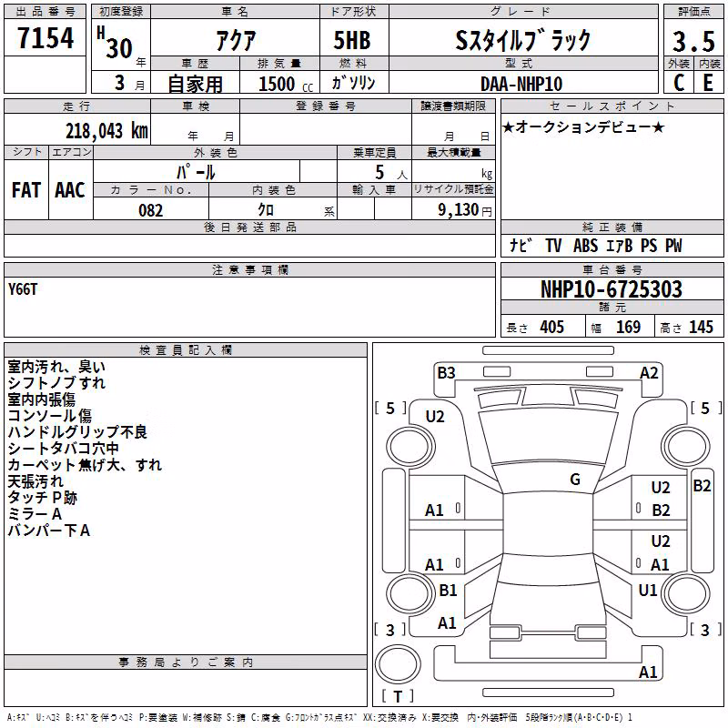Click interior grade E

click(x=708, y=83)
